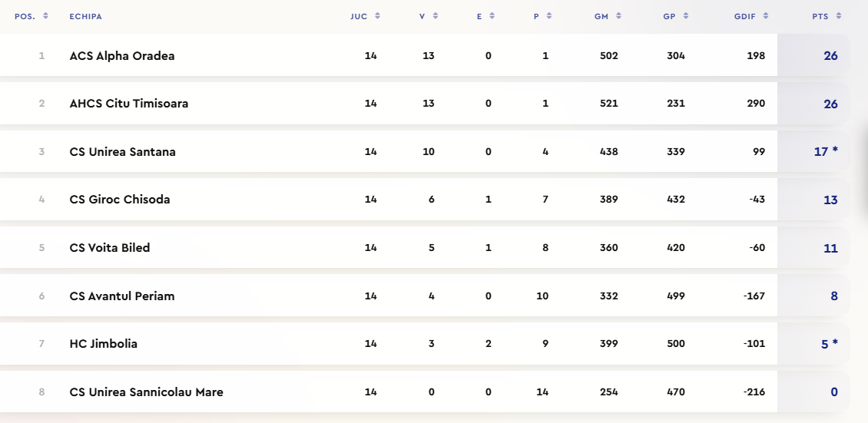Go to CS Giroc Chisoda team

120,200
